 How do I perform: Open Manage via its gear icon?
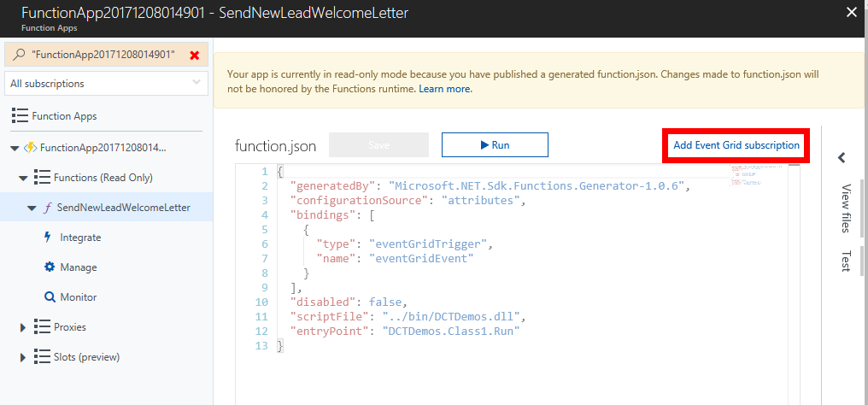pos(49,267)
